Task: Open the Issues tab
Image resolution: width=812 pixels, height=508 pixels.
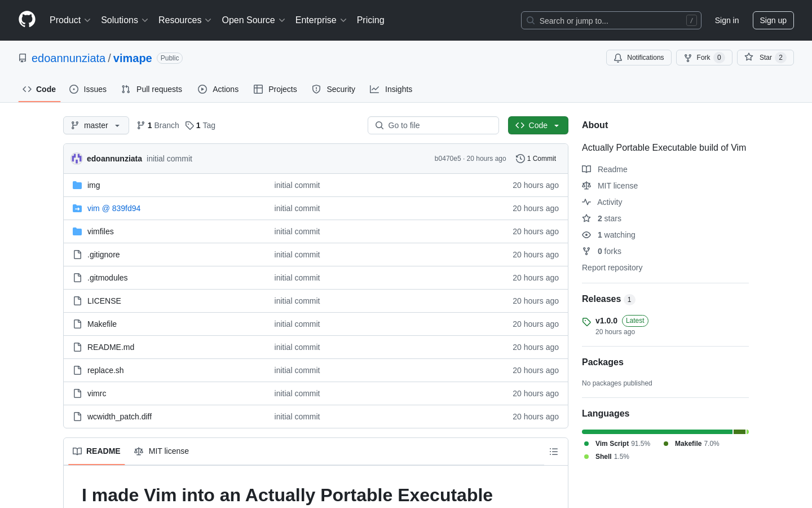Action: pyautogui.click(x=88, y=89)
